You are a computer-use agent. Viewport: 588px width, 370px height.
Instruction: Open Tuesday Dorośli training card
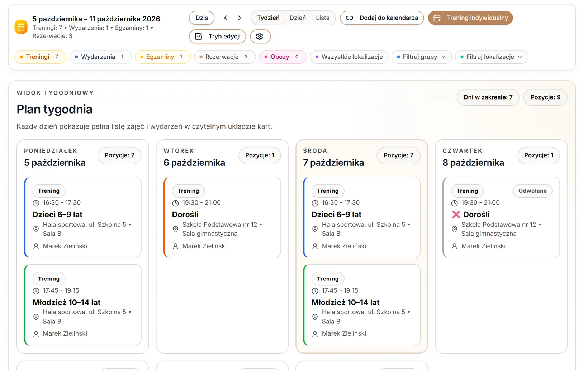coord(222,217)
